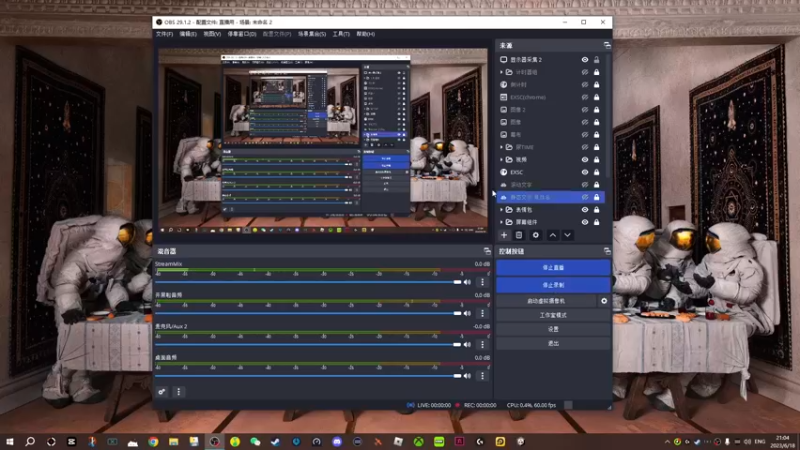This screenshot has width=800, height=450.
Task: Adjust the StreamMix volume slider
Action: tap(308, 282)
